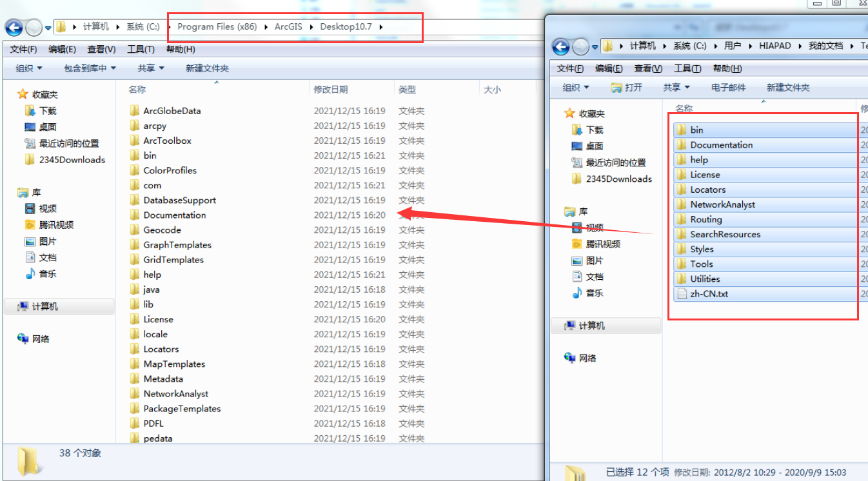Open 桌面 in the left window favorites
The height and width of the screenshot is (481, 868).
(41, 127)
